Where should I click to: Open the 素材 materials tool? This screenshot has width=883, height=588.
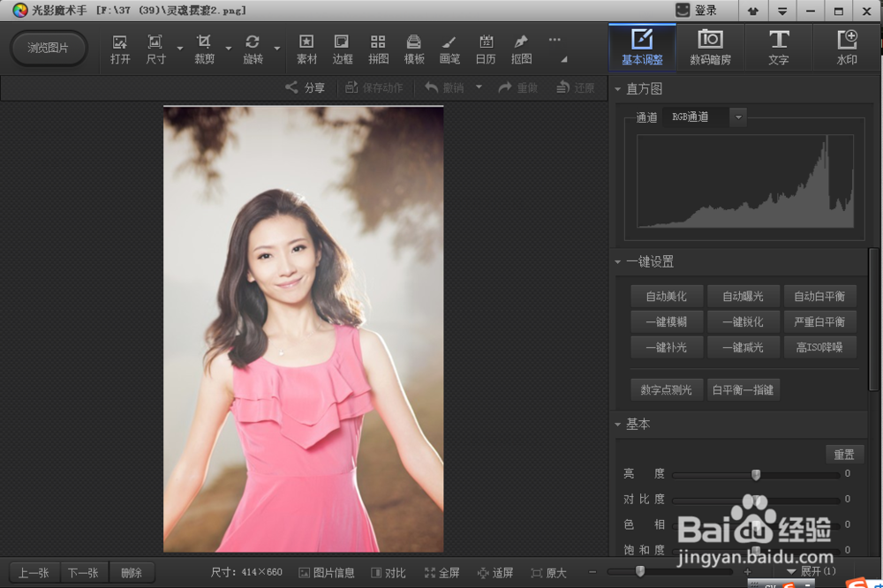pos(306,49)
